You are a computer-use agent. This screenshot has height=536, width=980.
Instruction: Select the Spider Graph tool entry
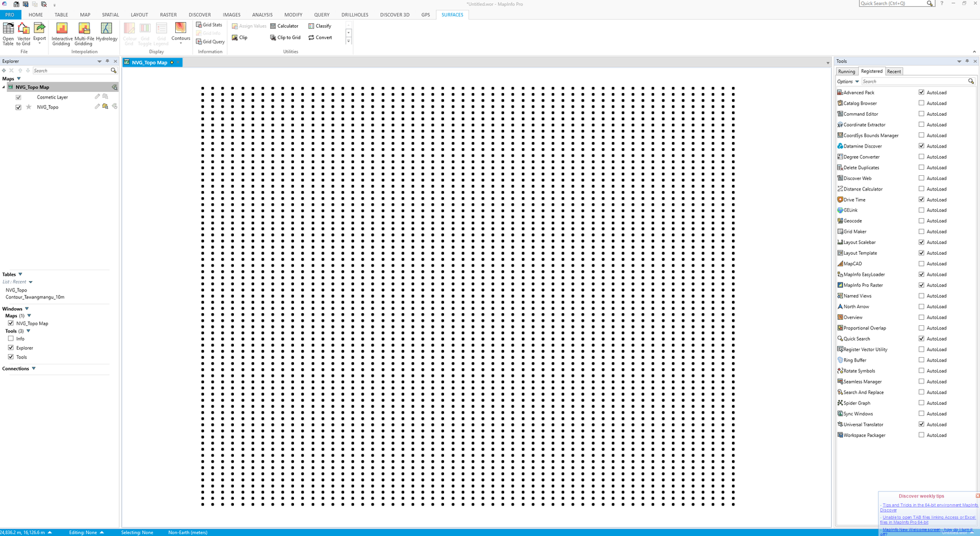point(854,403)
